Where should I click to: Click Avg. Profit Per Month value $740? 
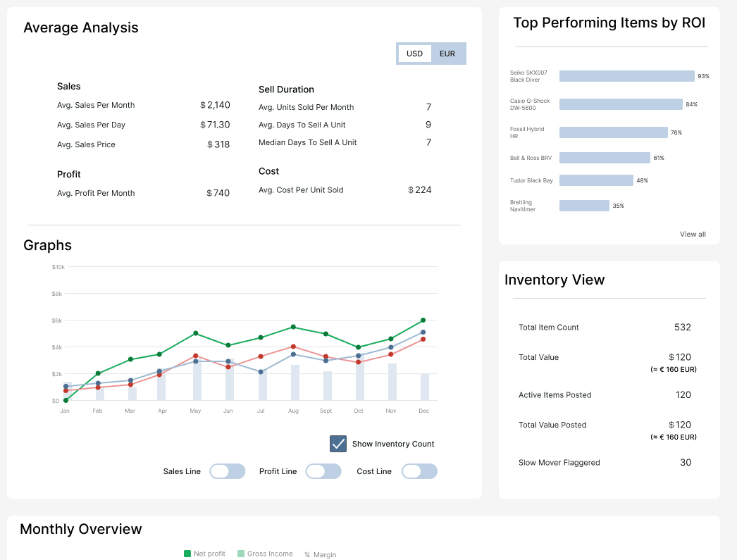(x=218, y=193)
